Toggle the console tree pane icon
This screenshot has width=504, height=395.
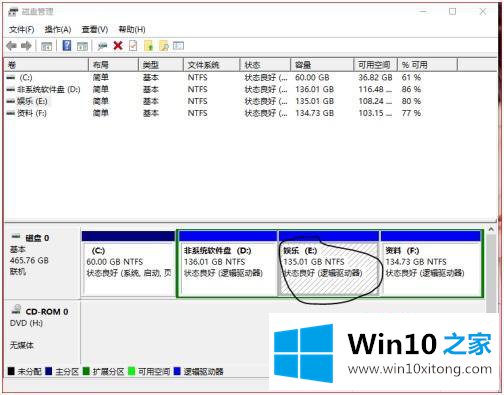pyautogui.click(x=46, y=46)
